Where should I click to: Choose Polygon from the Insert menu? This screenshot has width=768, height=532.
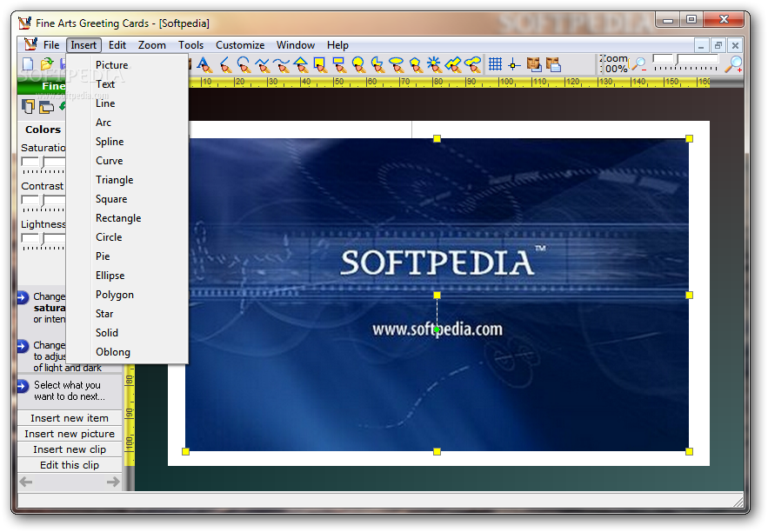pos(127,295)
